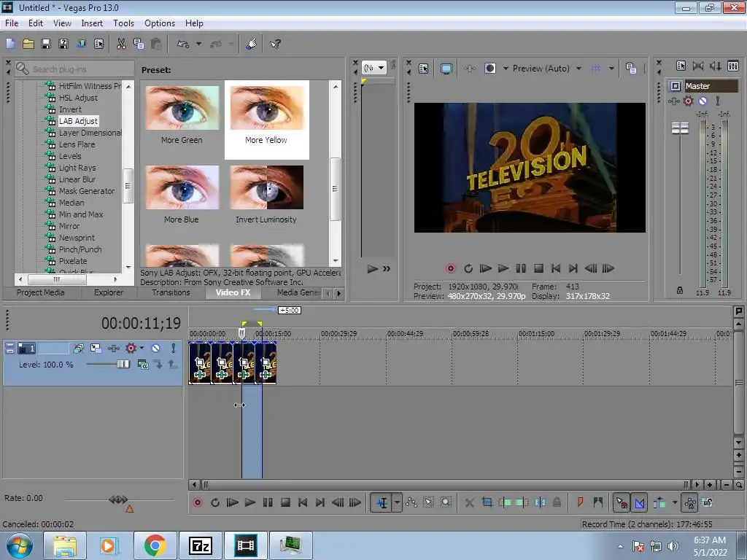Screen dimensions: 747x560
Task: Select the Mask Generator plug-in
Action: tap(87, 191)
